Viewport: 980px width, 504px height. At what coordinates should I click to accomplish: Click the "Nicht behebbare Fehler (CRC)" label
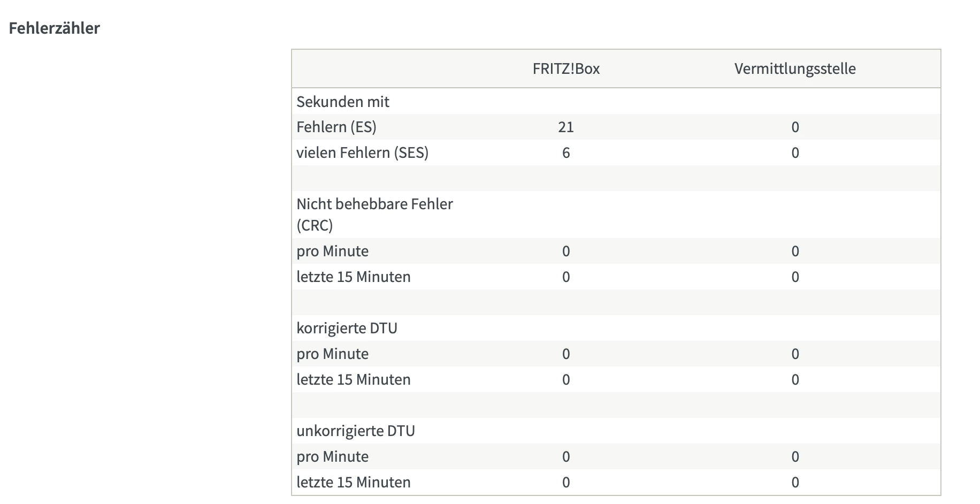coord(374,214)
